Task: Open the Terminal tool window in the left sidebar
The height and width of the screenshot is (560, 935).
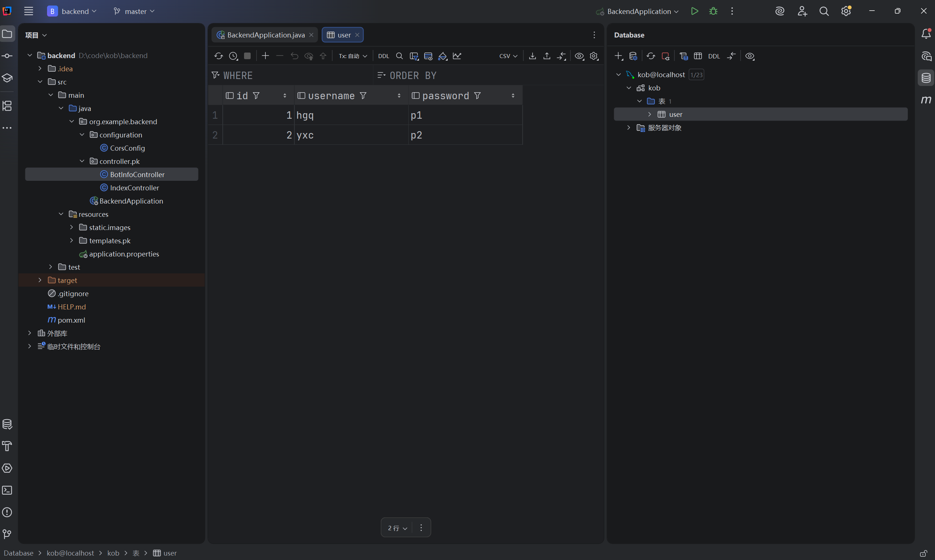Action: pyautogui.click(x=7, y=490)
